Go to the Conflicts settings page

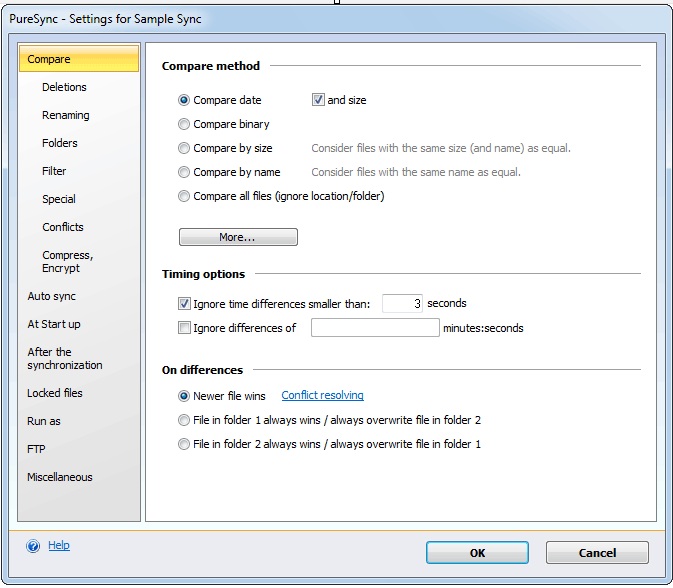(63, 227)
